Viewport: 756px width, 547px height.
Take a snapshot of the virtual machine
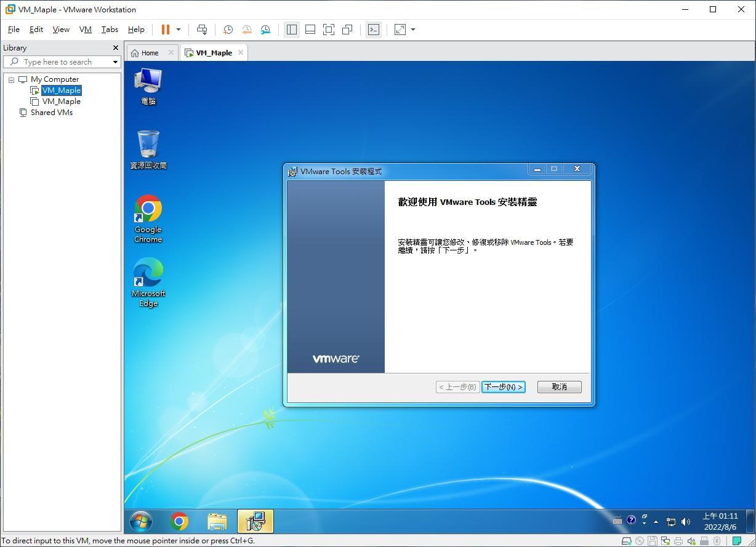tap(228, 30)
